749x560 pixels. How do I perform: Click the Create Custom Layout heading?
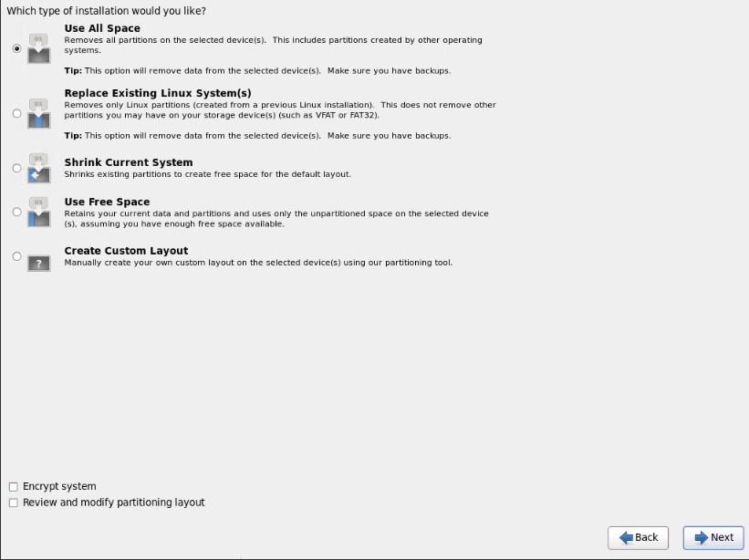[x=126, y=251]
